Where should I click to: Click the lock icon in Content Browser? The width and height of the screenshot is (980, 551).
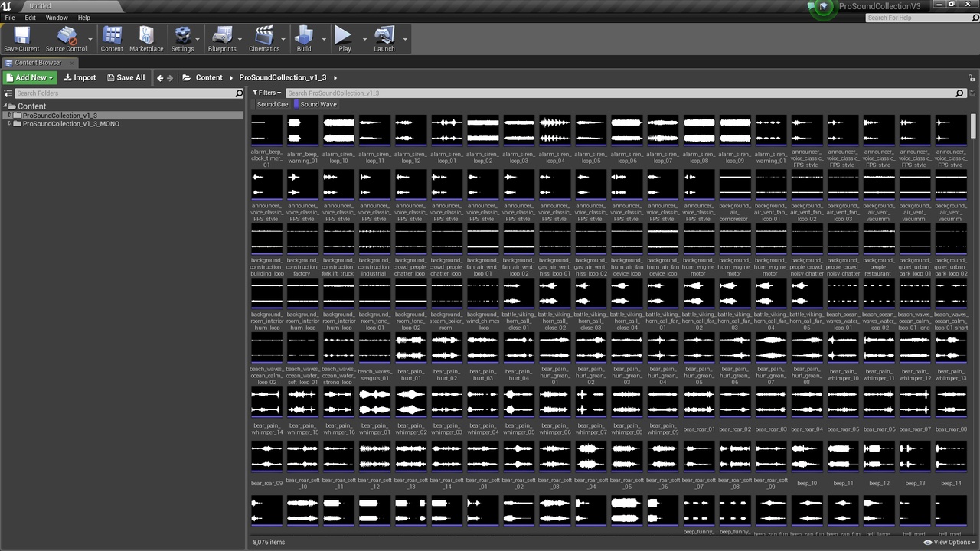pyautogui.click(x=972, y=77)
